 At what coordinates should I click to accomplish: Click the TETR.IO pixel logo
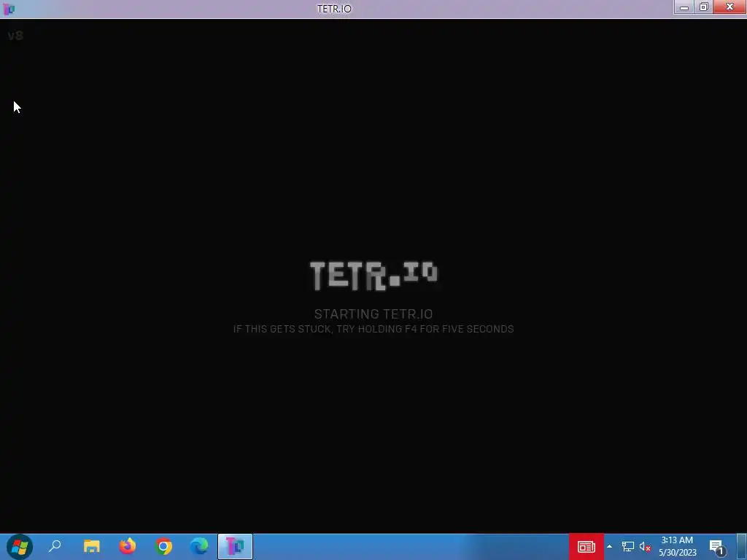(x=373, y=275)
